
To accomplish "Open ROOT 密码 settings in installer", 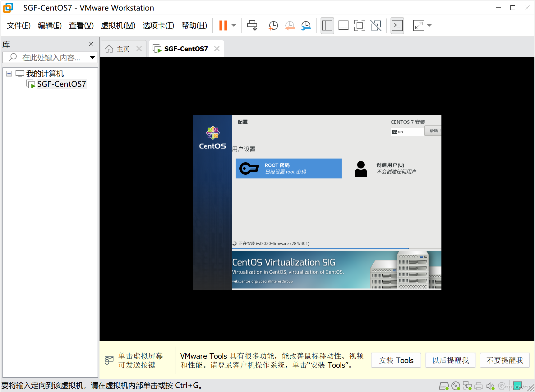I will 288,168.
